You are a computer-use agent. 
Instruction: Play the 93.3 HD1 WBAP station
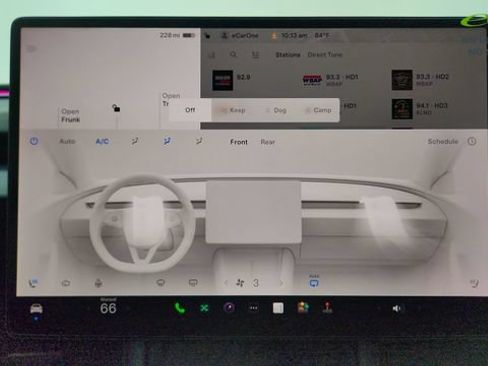click(x=331, y=80)
